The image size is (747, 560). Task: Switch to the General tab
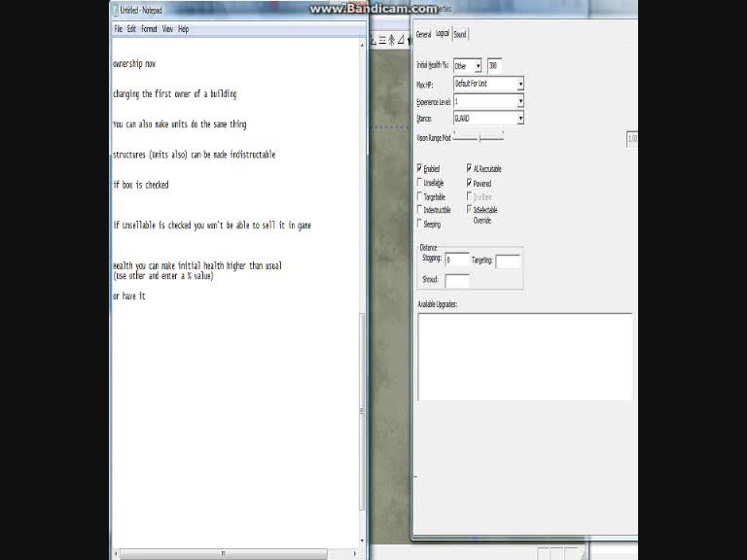pyautogui.click(x=423, y=34)
